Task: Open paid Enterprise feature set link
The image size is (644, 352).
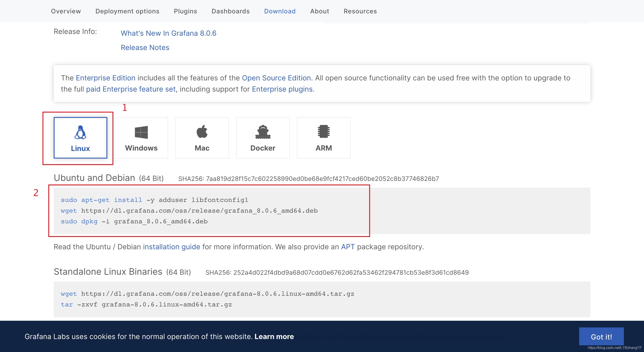Action: tap(131, 89)
